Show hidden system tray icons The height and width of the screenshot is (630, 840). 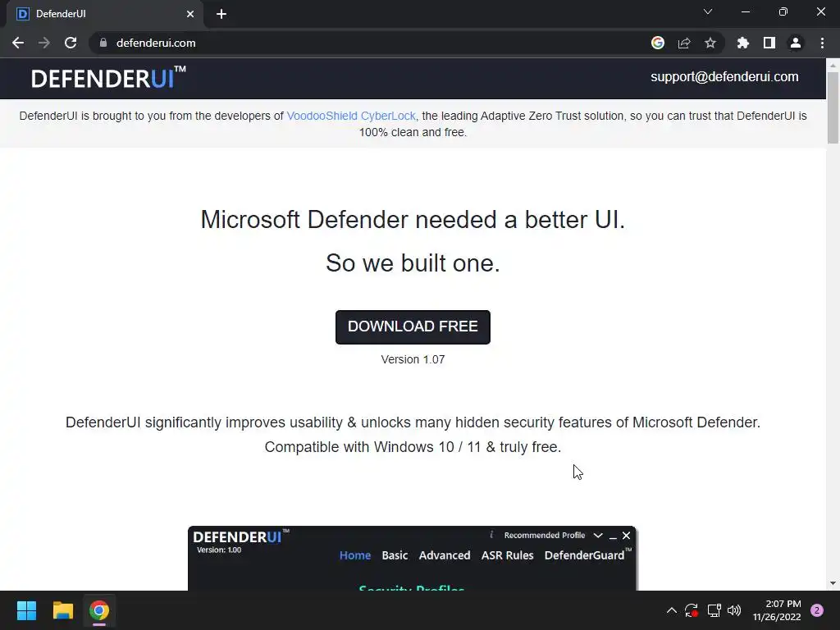[x=671, y=610]
